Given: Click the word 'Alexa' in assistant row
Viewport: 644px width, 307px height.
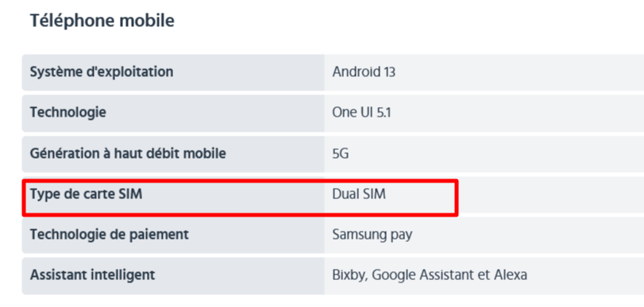Looking at the screenshot, I should click(x=510, y=275).
